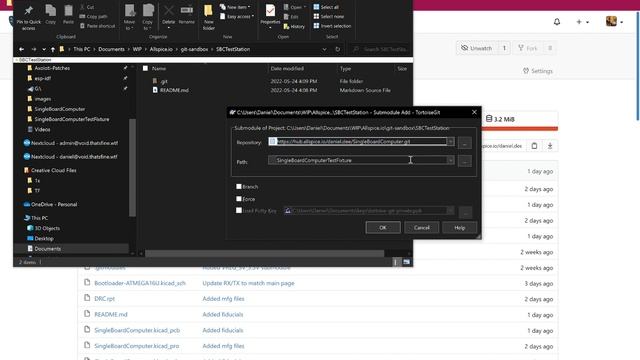Click Paste shortcut in ribbon
640x360 pixels.
tap(98, 26)
